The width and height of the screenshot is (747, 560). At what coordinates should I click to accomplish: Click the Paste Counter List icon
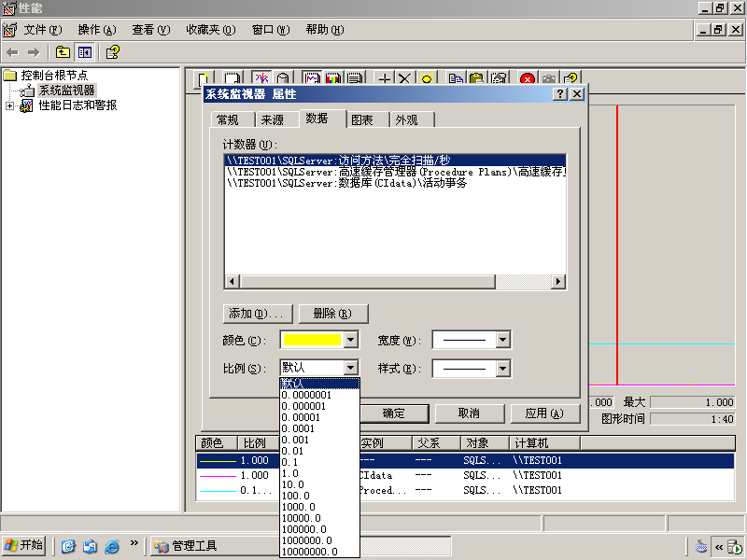477,78
